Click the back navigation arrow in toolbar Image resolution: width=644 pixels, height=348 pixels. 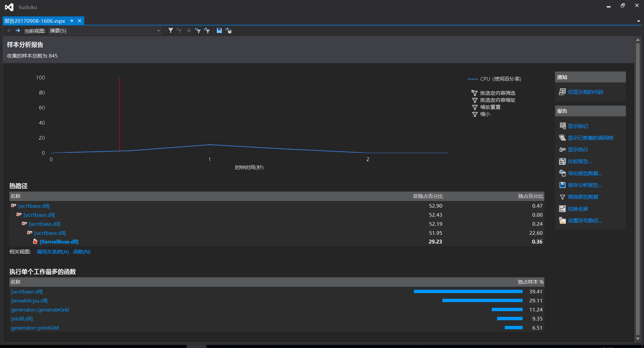(9, 30)
